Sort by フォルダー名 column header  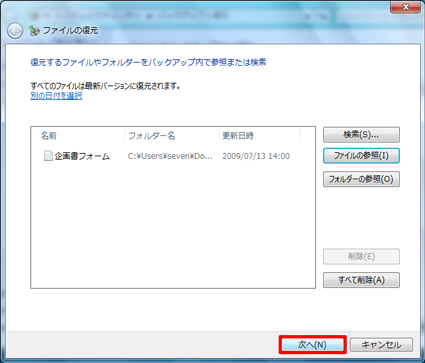click(x=172, y=136)
